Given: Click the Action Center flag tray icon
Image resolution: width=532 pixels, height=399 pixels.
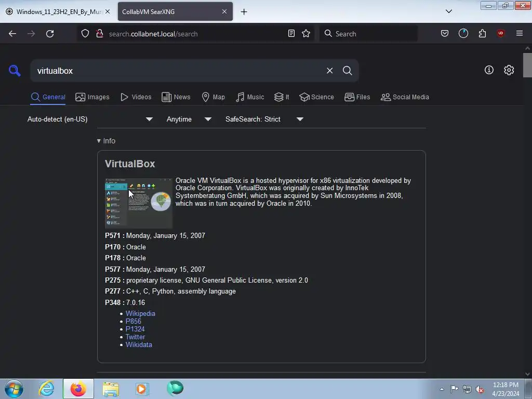Looking at the screenshot, I should pyautogui.click(x=454, y=389).
